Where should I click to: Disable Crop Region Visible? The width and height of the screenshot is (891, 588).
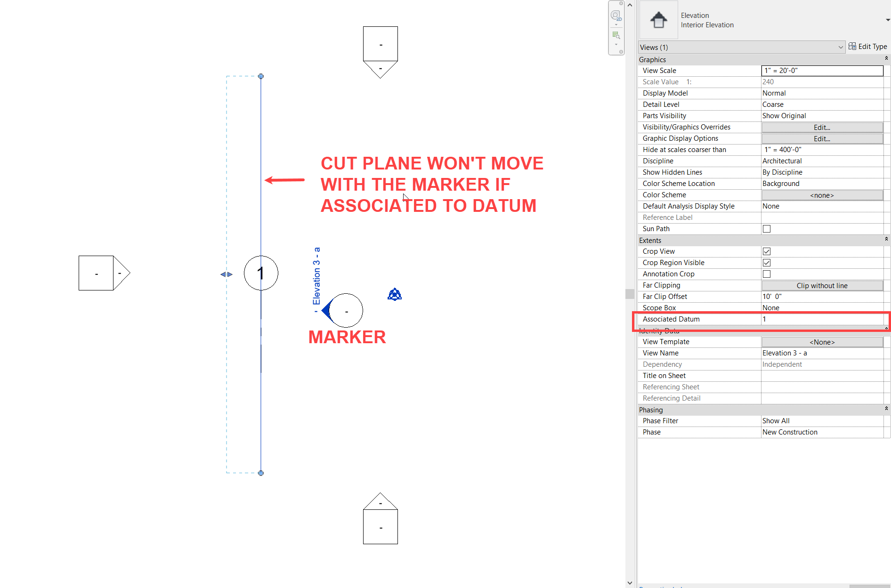tap(766, 262)
